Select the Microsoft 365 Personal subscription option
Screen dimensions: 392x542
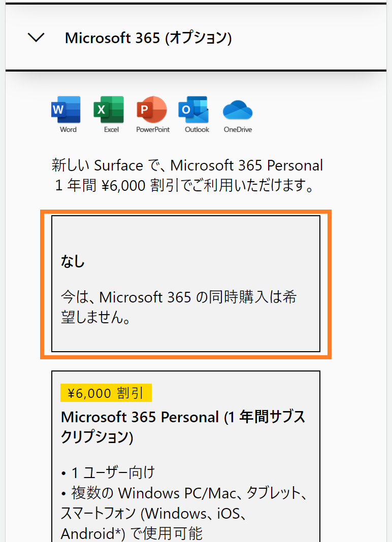click(185, 457)
